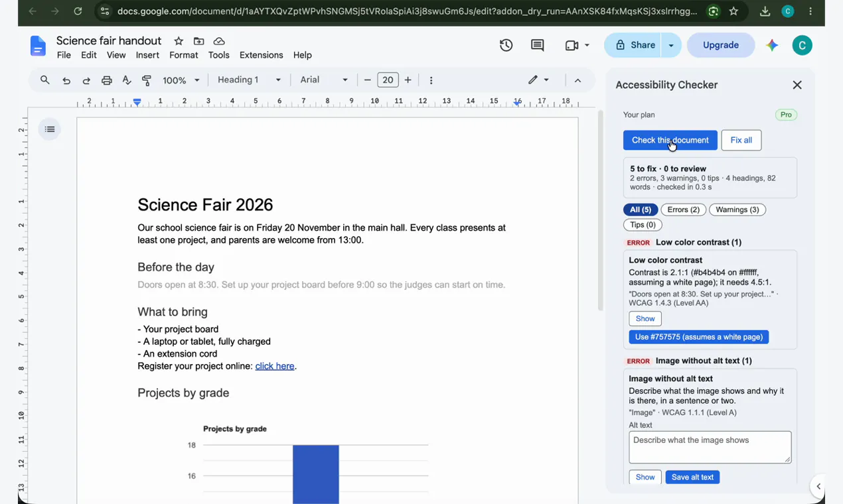Click the Fix all button
The width and height of the screenshot is (843, 504).
coord(741,140)
